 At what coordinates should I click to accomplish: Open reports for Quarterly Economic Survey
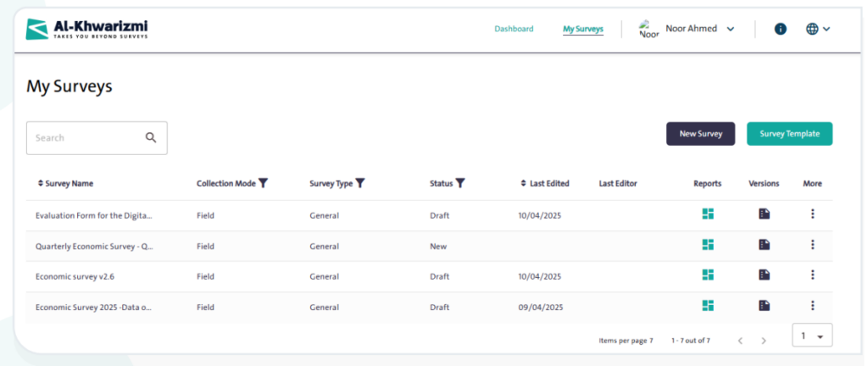[x=707, y=245]
